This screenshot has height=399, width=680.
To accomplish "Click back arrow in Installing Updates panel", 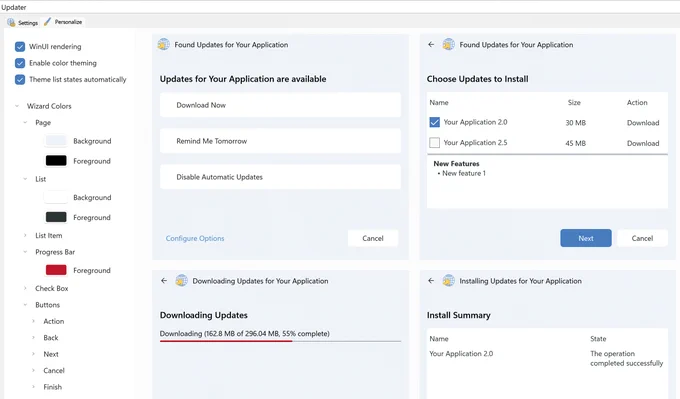I will (x=431, y=281).
